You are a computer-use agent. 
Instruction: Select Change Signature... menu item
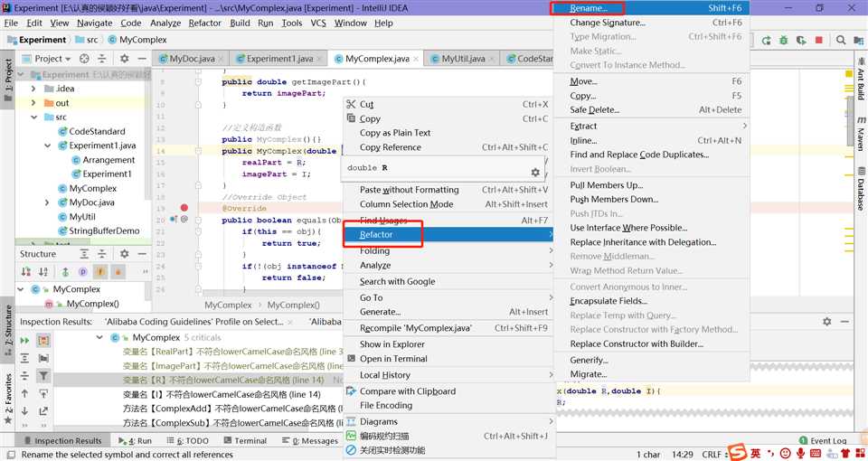[652, 22]
